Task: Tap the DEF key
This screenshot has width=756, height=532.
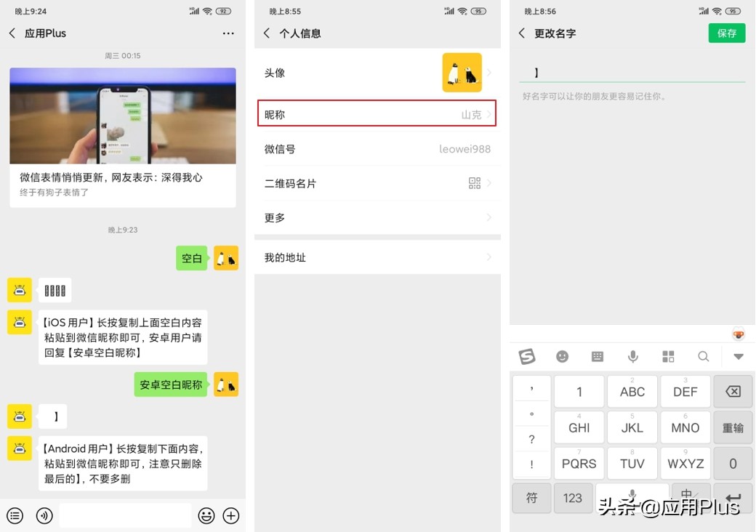Action: (685, 392)
